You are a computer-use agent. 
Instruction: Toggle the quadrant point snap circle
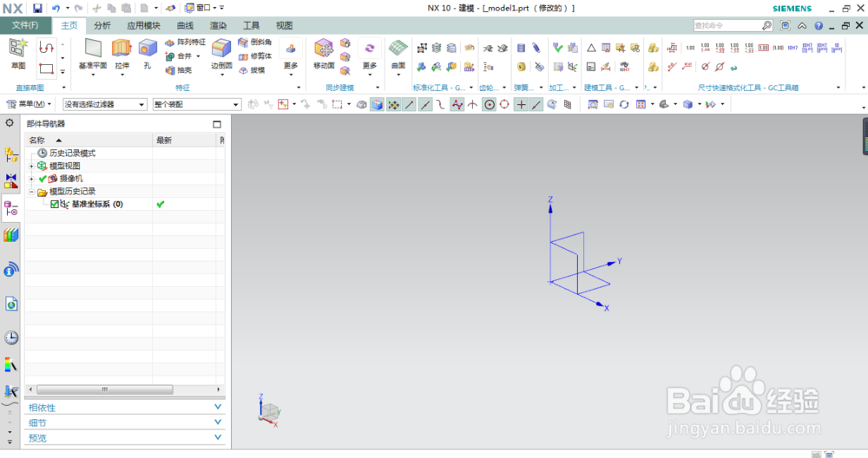pos(504,105)
